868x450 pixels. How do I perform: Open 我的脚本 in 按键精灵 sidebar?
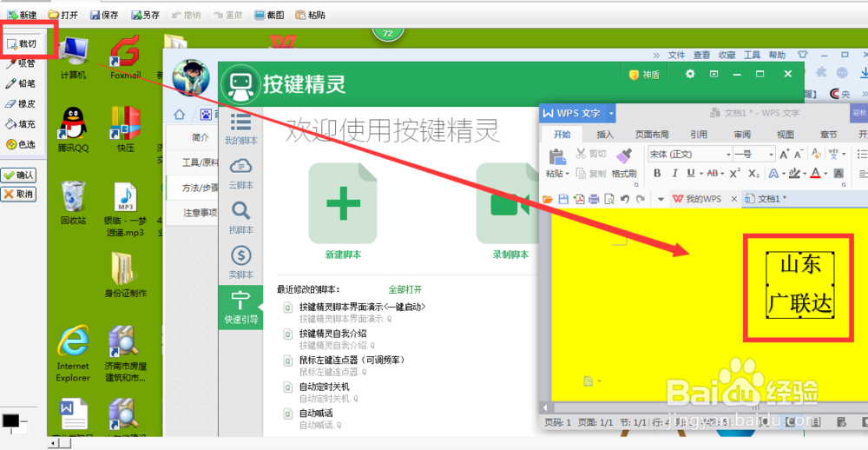tap(240, 129)
